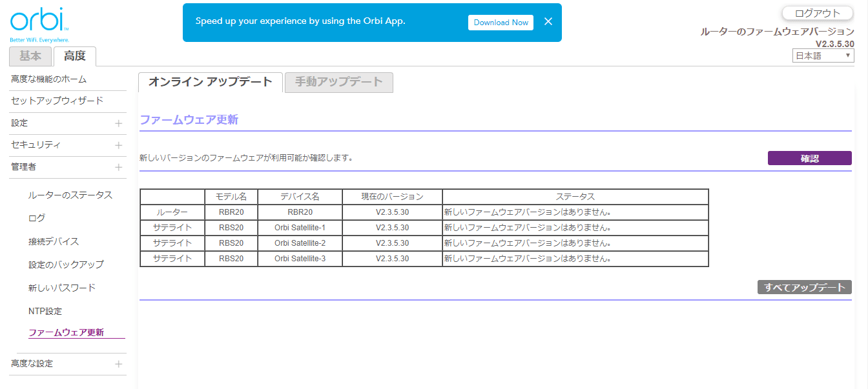Expand the セキュリティ plus icon
This screenshot has height=389, width=868.
click(118, 145)
